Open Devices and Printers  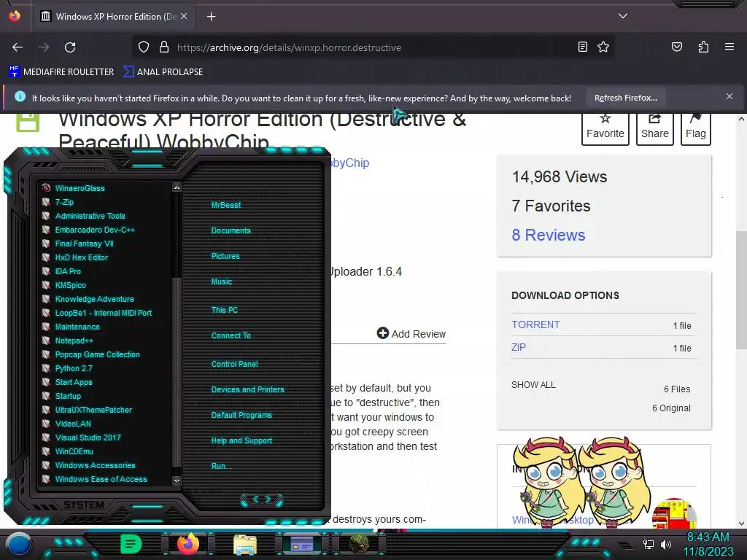tap(247, 389)
